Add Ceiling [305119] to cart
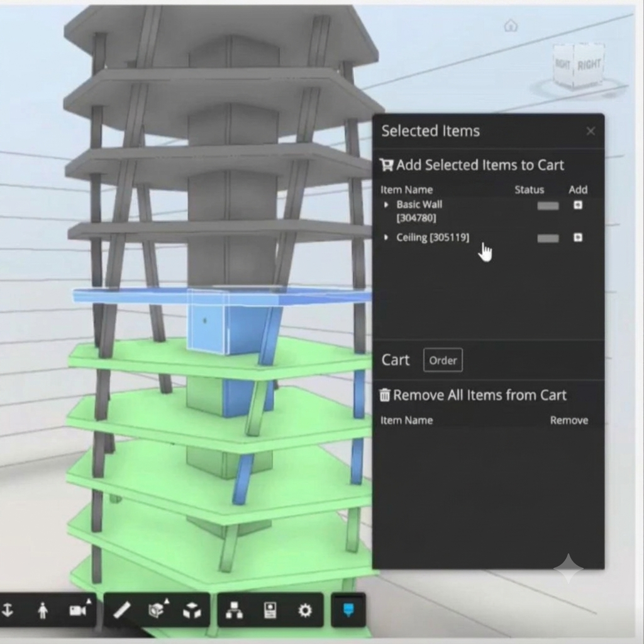The width and height of the screenshot is (644, 644). click(x=577, y=237)
